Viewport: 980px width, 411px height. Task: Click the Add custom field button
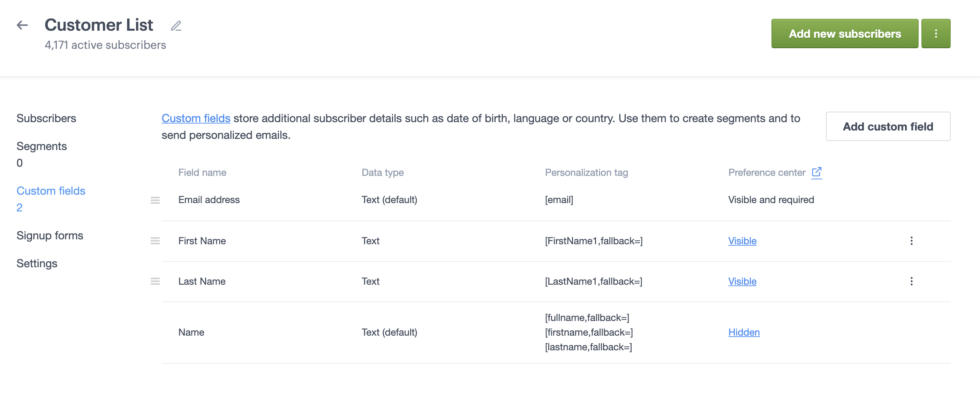click(x=888, y=126)
